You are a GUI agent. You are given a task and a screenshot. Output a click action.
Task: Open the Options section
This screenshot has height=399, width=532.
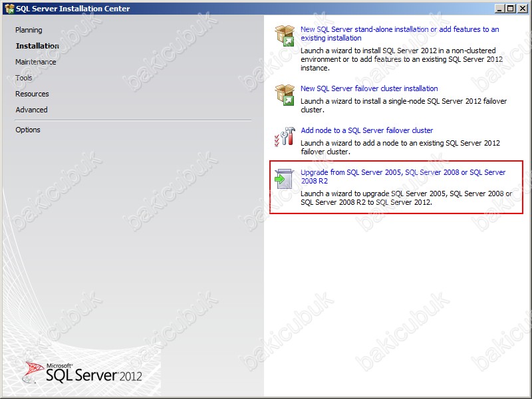pos(28,130)
